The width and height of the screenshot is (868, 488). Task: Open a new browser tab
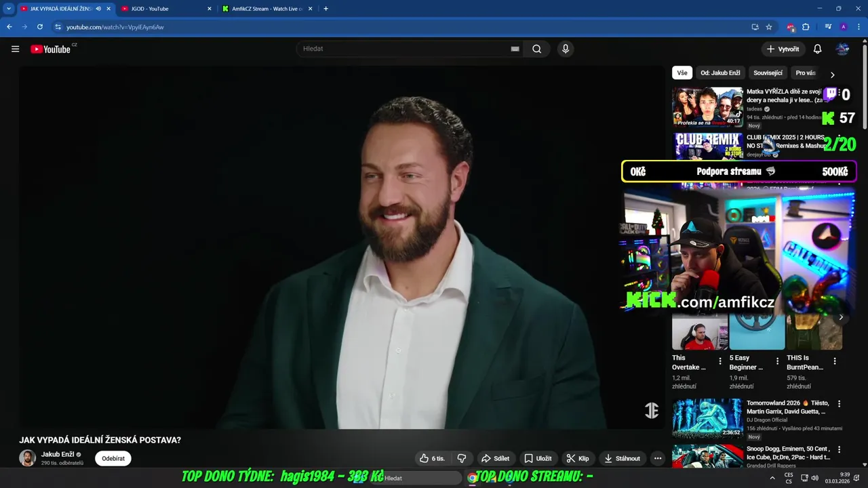click(325, 9)
